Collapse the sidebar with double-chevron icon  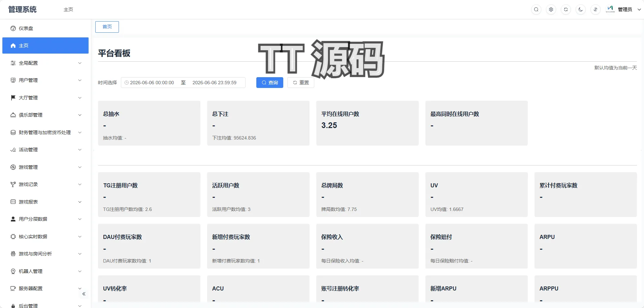84,294
